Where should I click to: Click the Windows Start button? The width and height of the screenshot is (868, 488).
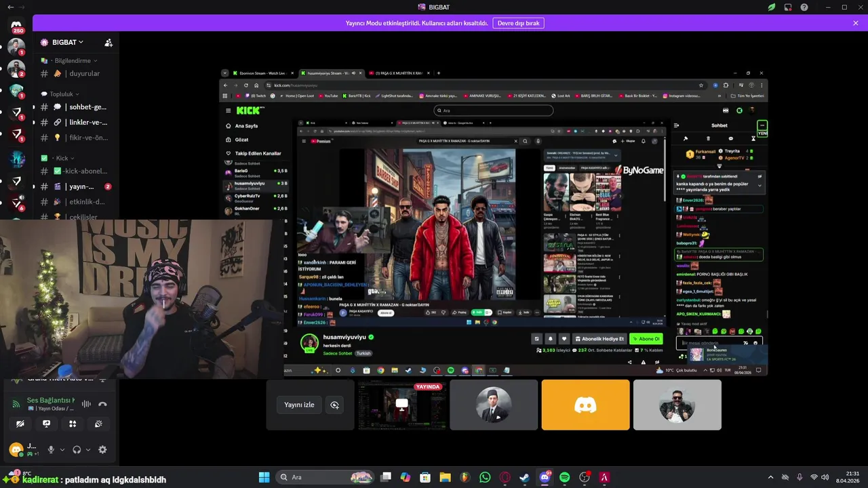(264, 477)
